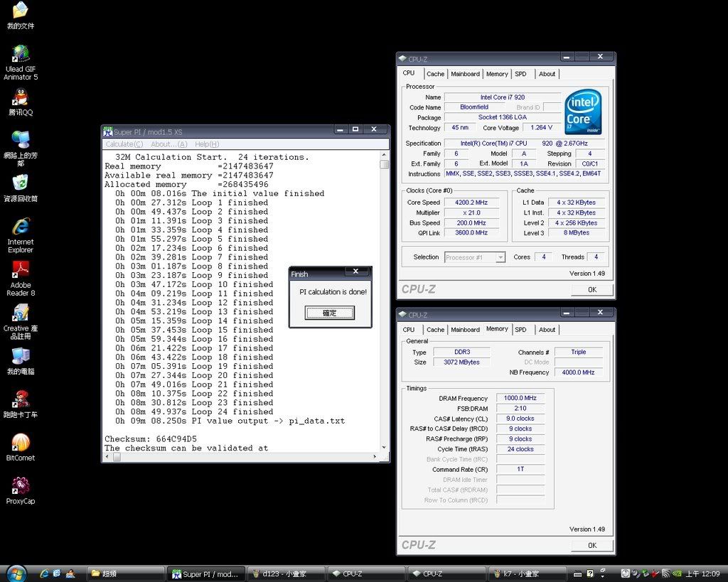Switch to Super PI taskbar button

205,574
